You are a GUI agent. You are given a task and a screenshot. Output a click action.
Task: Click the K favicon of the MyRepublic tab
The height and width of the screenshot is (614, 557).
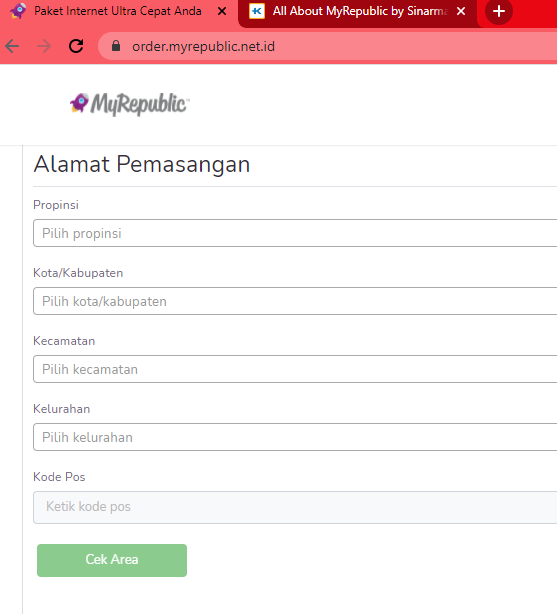coord(257,11)
